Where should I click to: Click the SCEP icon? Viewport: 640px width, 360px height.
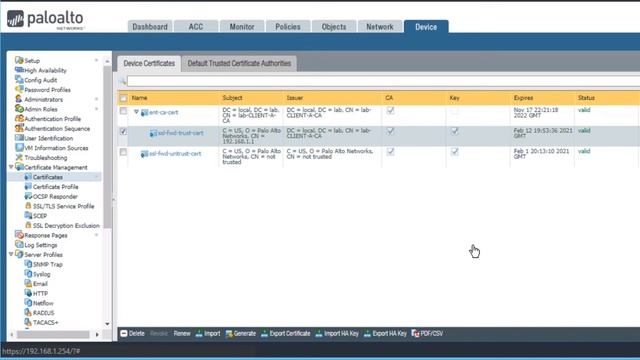(28, 216)
